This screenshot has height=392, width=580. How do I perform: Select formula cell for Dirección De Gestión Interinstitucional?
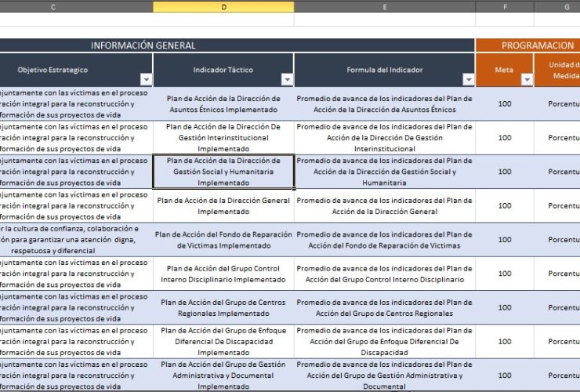[x=385, y=138]
